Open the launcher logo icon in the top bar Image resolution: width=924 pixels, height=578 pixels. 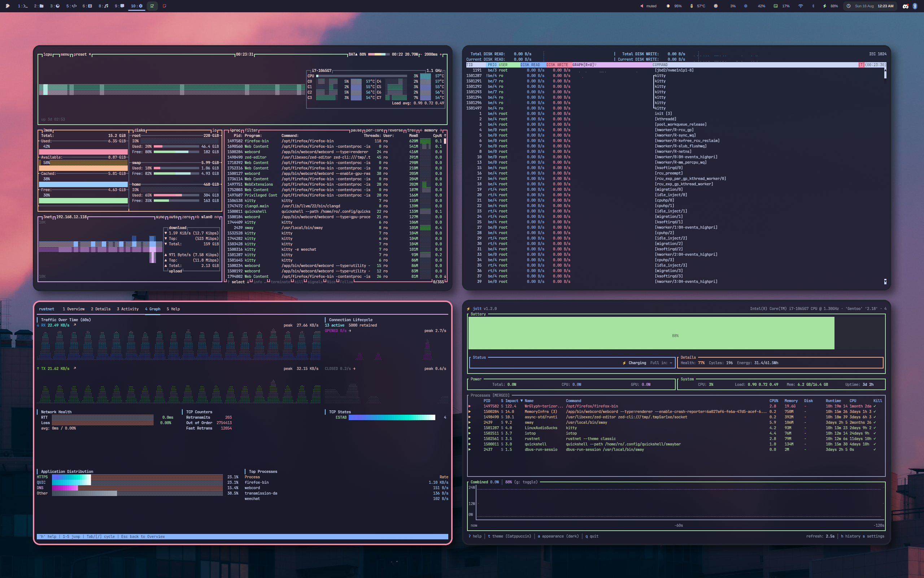point(8,6)
